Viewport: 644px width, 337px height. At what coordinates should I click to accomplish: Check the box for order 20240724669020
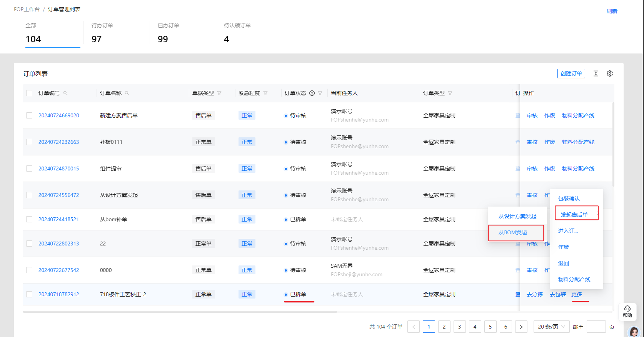[x=29, y=115]
